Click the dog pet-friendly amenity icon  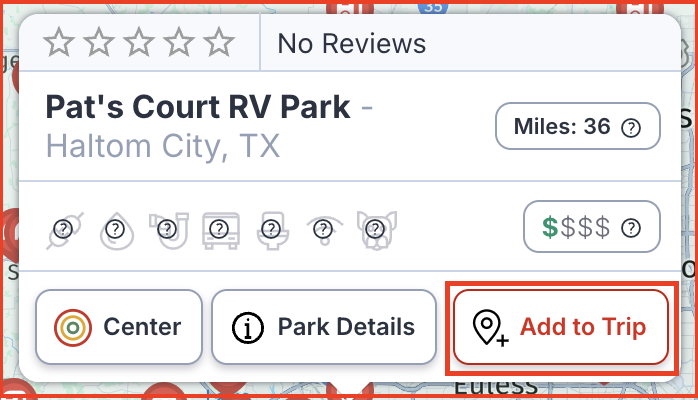pyautogui.click(x=377, y=230)
